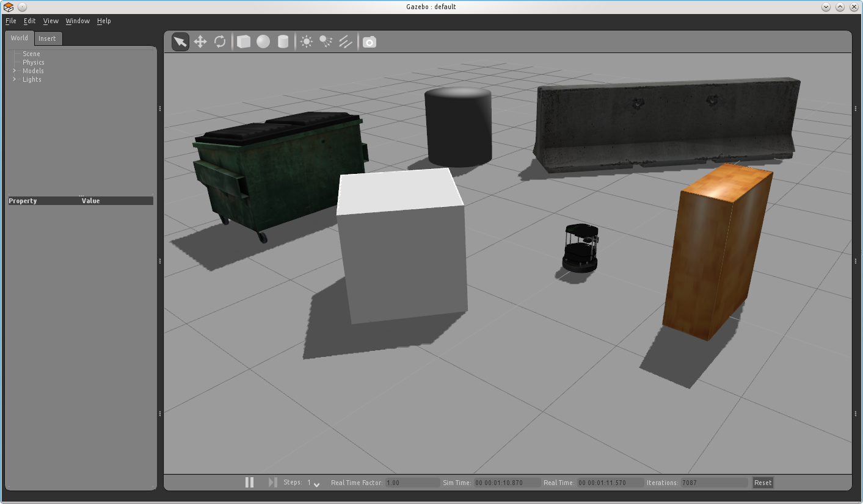Click the step-forward simulation button
The width and height of the screenshot is (863, 504).
point(272,482)
